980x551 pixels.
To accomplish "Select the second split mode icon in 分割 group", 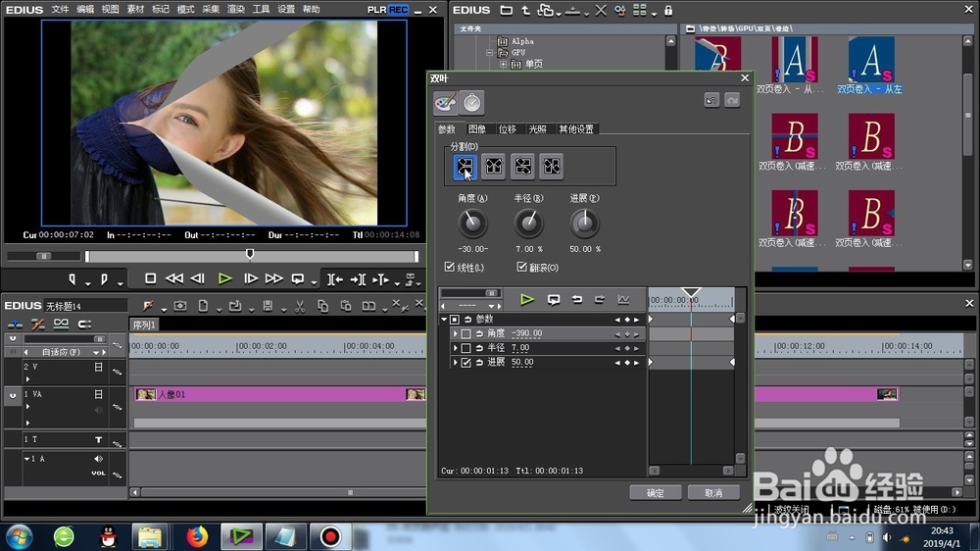I will [x=493, y=167].
